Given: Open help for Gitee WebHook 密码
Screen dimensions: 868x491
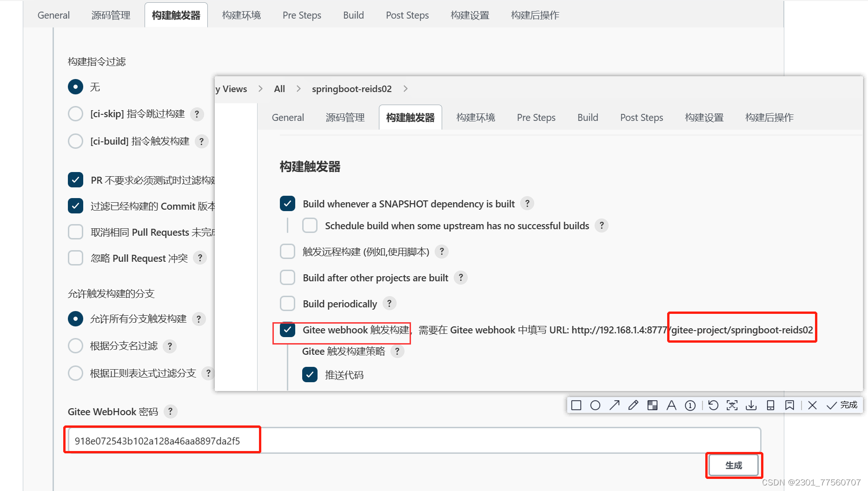Looking at the screenshot, I should tap(170, 411).
